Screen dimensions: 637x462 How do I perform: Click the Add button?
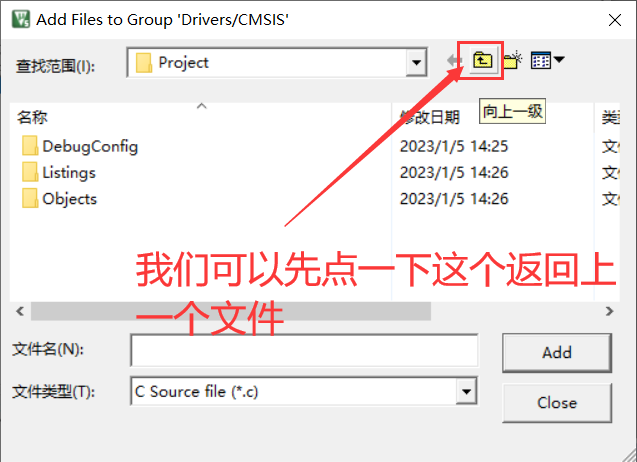click(557, 353)
